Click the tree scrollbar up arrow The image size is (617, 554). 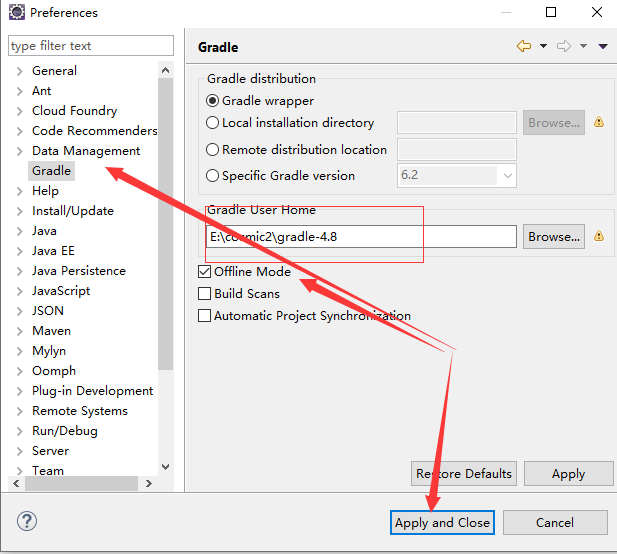[166, 70]
